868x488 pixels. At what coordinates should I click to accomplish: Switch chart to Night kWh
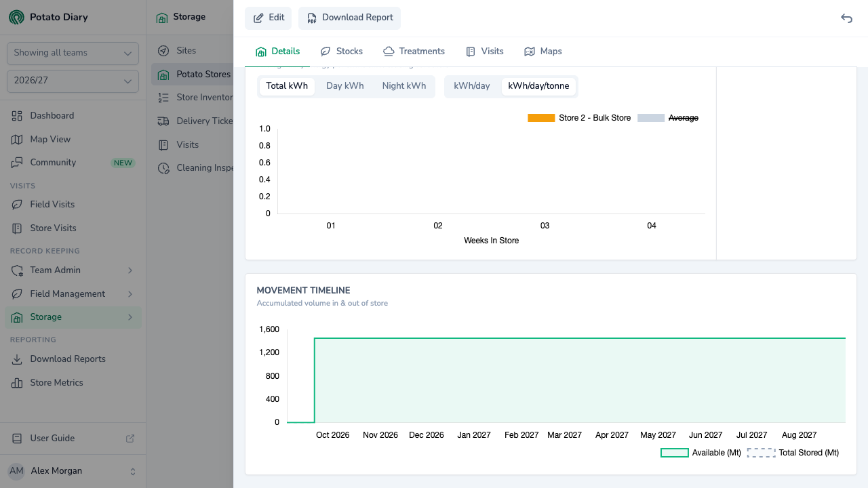point(404,86)
